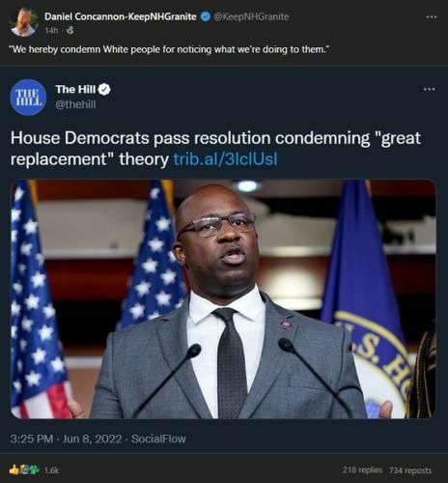Show the 1.6k reactions list

51,470
